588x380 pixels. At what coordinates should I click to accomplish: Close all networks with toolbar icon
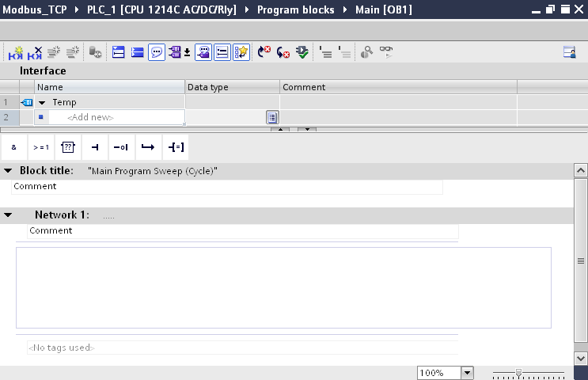coord(137,52)
